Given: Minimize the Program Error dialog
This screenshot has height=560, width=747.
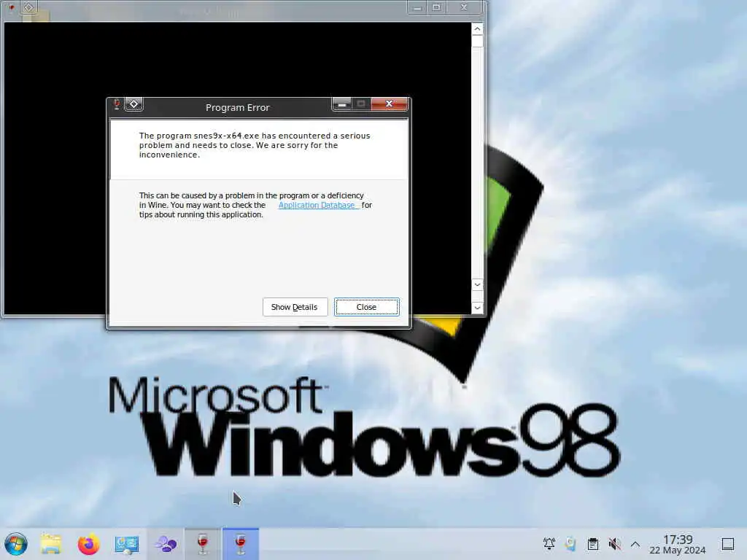Looking at the screenshot, I should 341,104.
